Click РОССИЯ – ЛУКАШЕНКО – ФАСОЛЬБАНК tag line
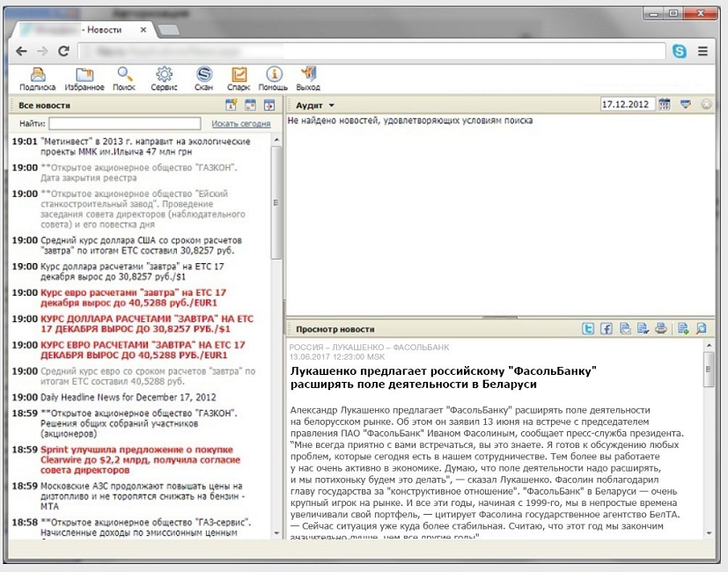728x572 pixels. 369,348
